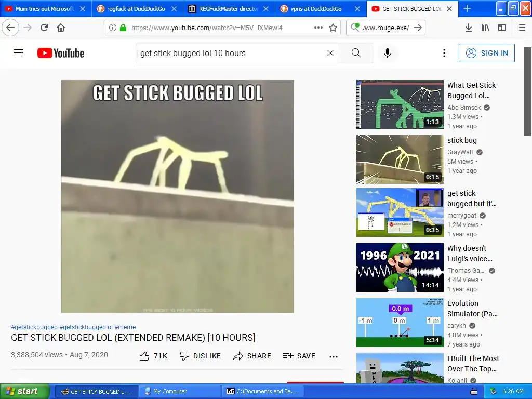Open YouTube settings three-dot menu

pos(444,53)
